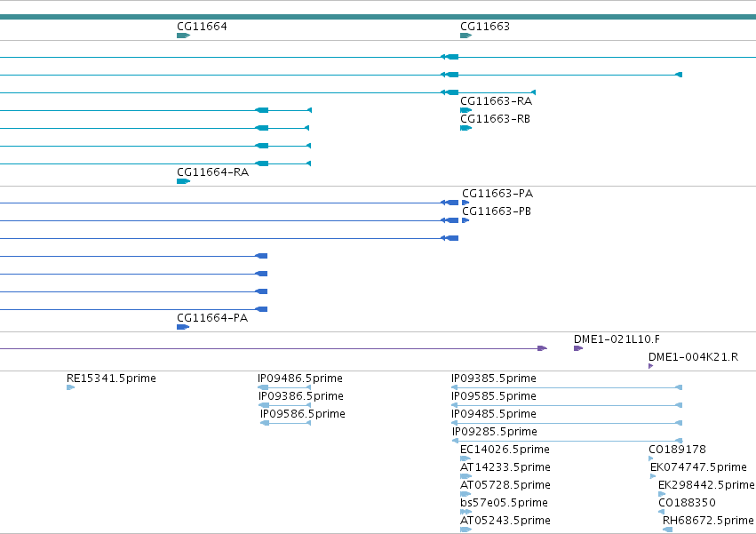Open the AT05243.5prime EST entry
Screen dimensions: 756x534
[505, 521]
